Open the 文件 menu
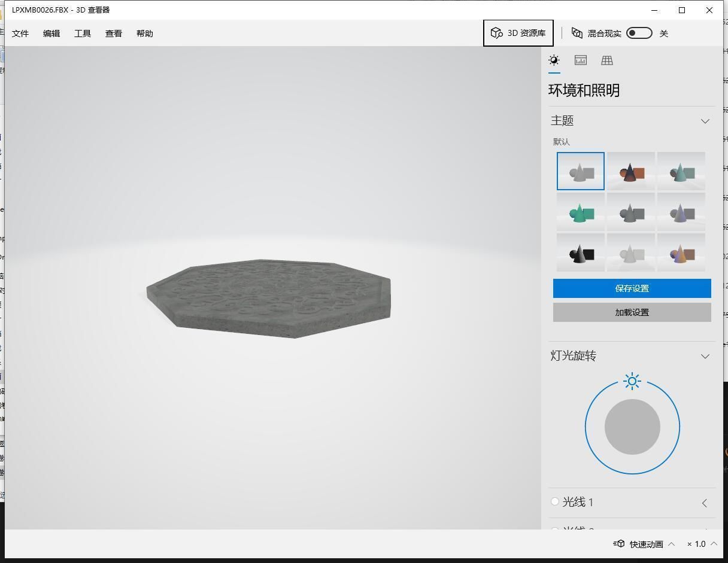The width and height of the screenshot is (728, 563). [20, 34]
